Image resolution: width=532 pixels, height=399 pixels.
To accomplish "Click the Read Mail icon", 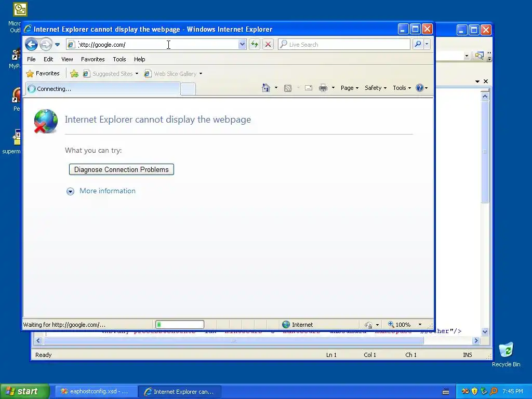I will [309, 88].
